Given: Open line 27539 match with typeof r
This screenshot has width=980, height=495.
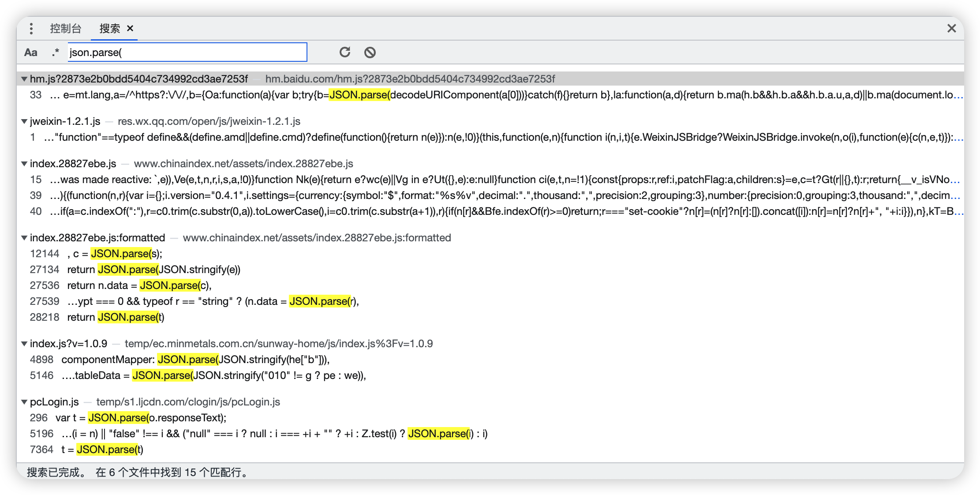Looking at the screenshot, I should (x=490, y=301).
